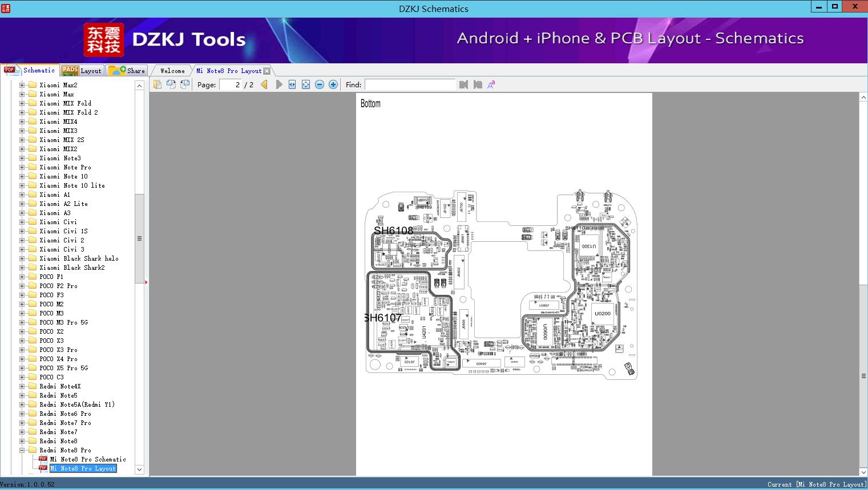This screenshot has width=868, height=490.
Task: Click the DZKJ logo in the banner
Action: click(104, 40)
